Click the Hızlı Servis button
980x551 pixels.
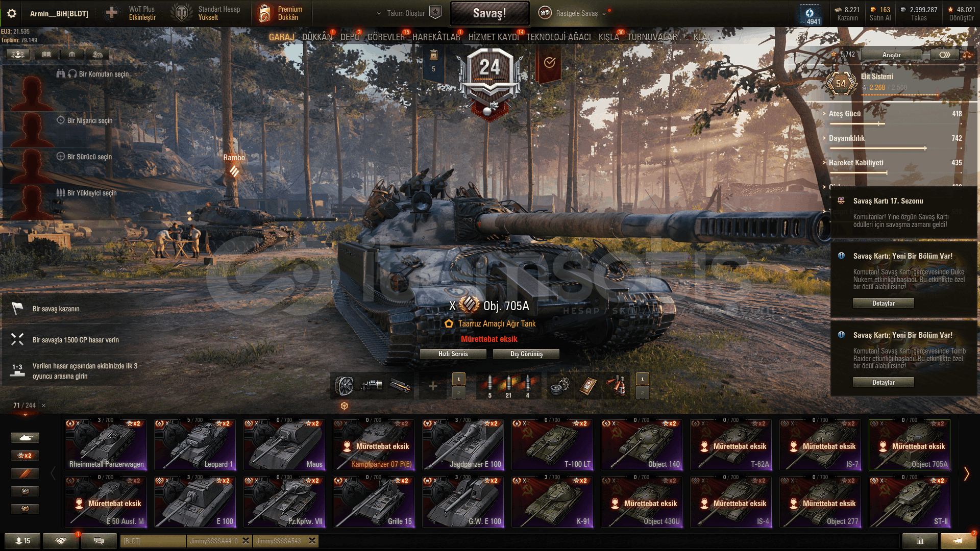(x=453, y=354)
